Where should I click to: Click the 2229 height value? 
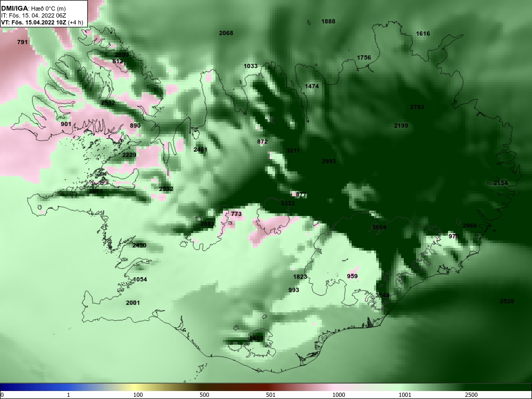129,155
